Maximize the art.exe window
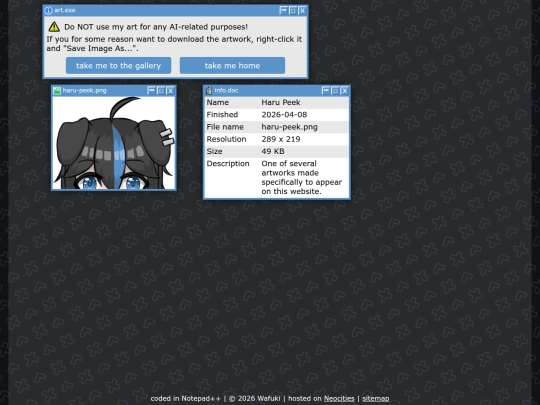The height and width of the screenshot is (405, 540). tap(293, 10)
